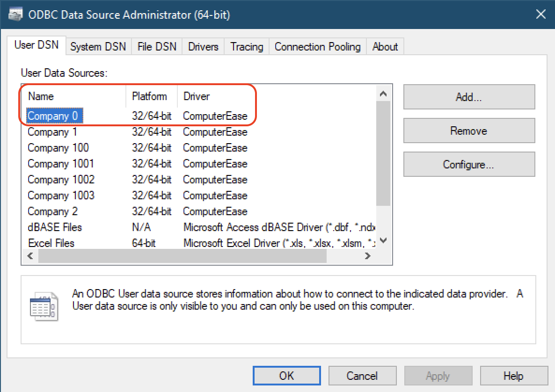Select the Excel Files data source
The width and height of the screenshot is (555, 392).
[x=51, y=243]
